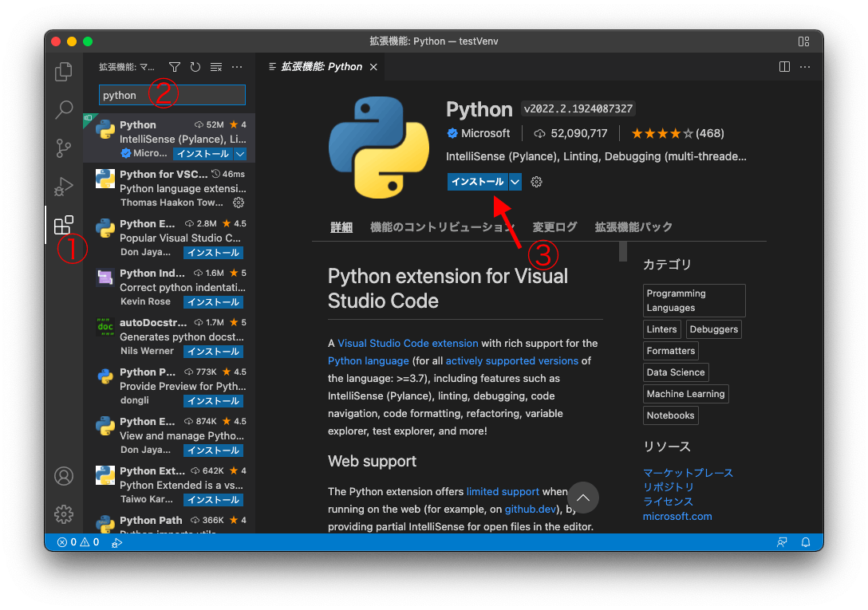Open the Explorer view in activity bar

64,72
